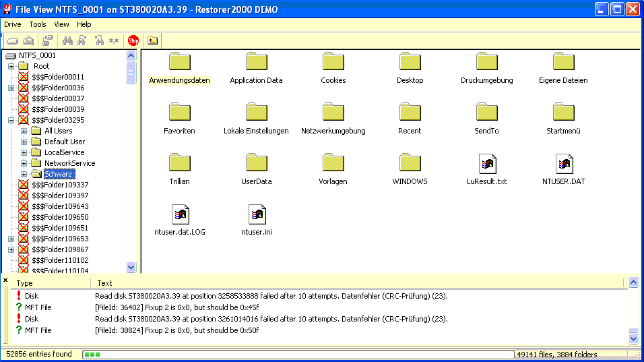Select the NTFS_0001 tree root
The width and height of the screenshot is (644, 362).
coord(37,55)
